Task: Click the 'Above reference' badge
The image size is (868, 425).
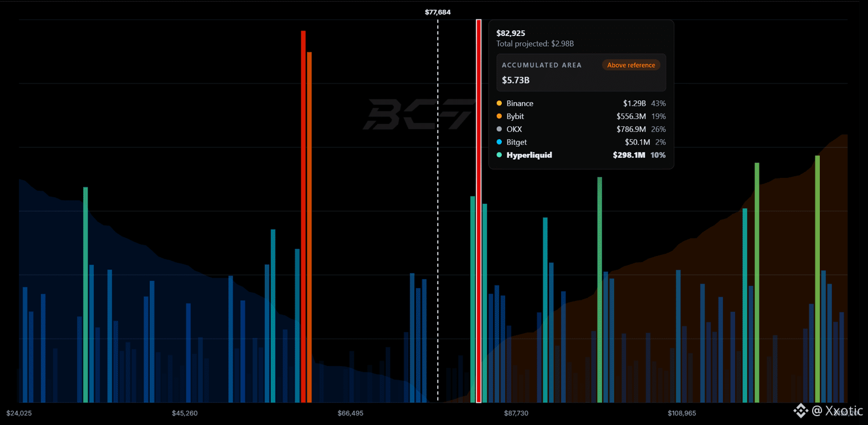Action: click(631, 65)
